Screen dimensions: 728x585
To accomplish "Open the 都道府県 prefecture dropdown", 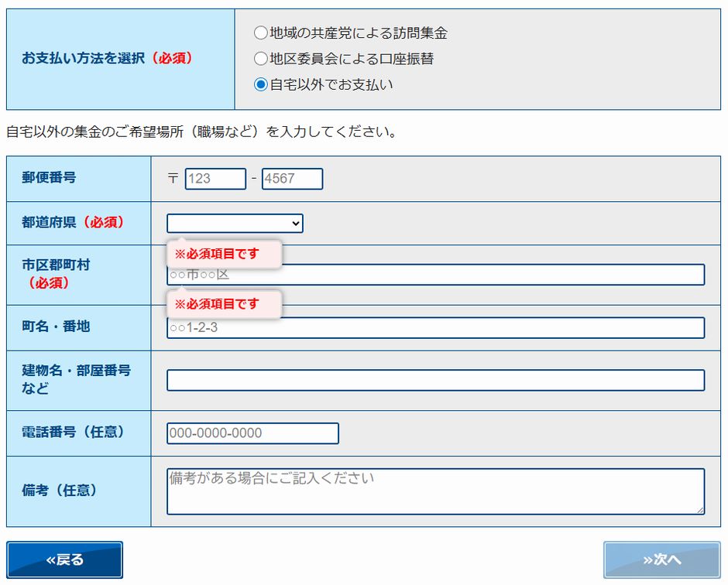I will pyautogui.click(x=235, y=222).
